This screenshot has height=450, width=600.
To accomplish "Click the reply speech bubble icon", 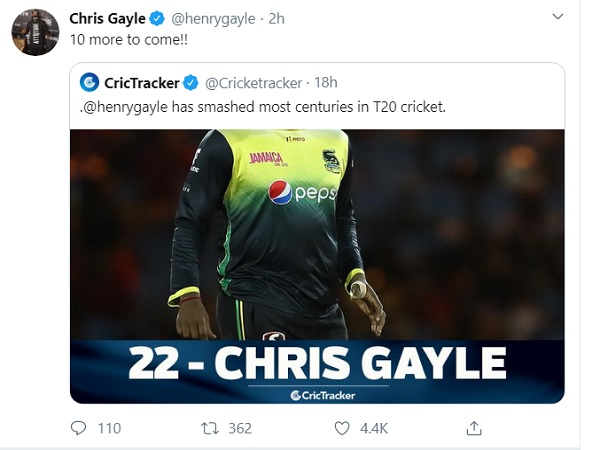I will pos(79,428).
